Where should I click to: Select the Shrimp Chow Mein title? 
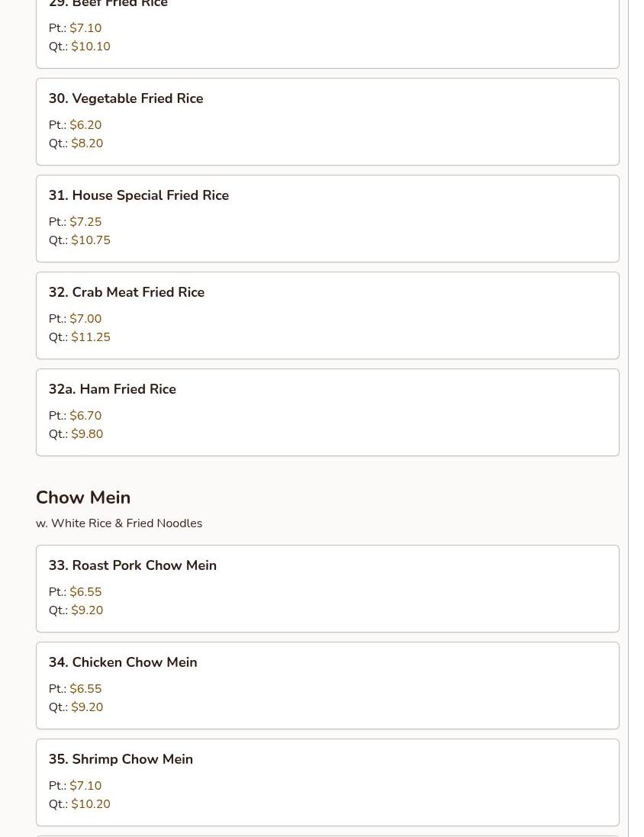tap(121, 759)
